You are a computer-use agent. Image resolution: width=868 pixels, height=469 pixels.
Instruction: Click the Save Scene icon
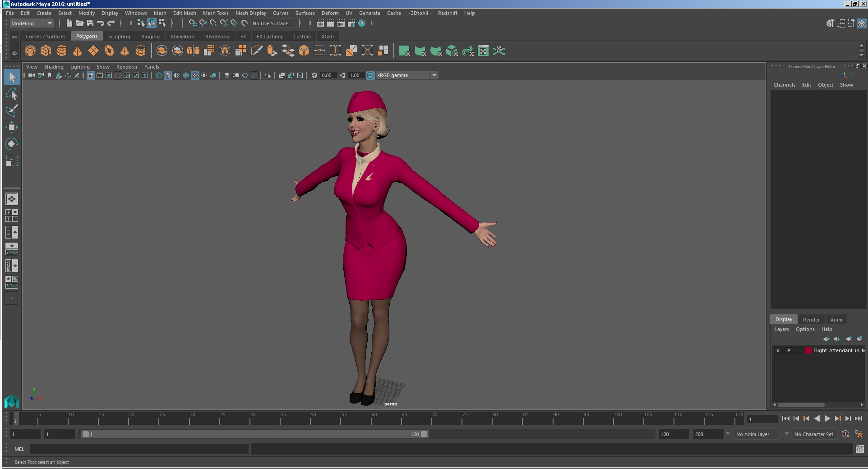90,23
